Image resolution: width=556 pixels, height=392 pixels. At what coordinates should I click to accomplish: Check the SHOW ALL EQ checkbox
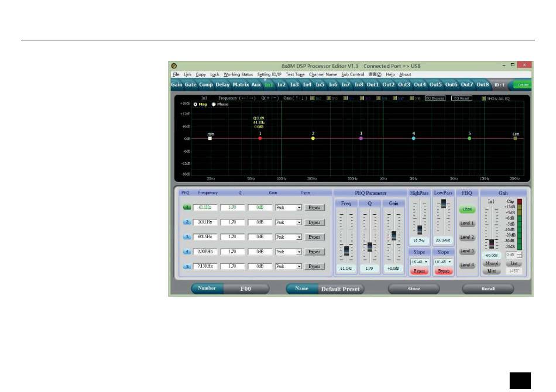(483, 98)
